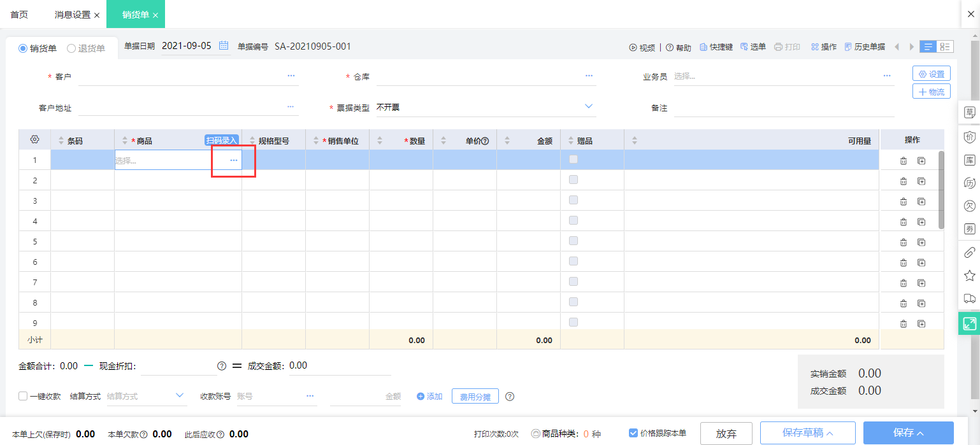Show help for 现金折扣 question icon

point(222,366)
